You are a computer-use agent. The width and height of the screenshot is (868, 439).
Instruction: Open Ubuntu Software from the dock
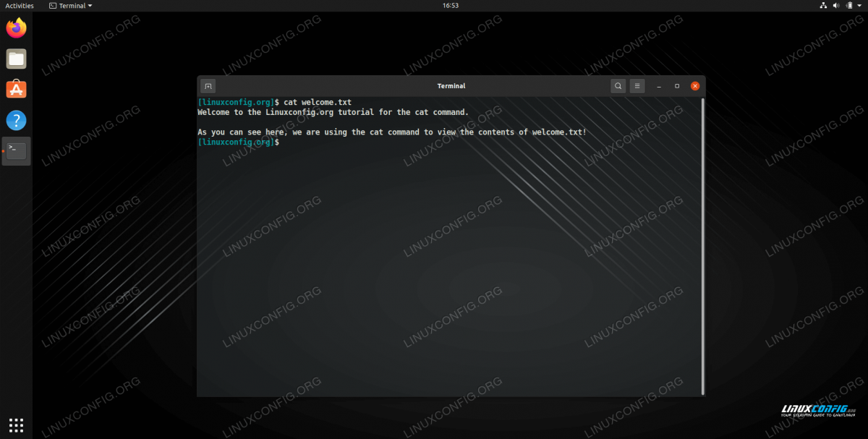[16, 89]
